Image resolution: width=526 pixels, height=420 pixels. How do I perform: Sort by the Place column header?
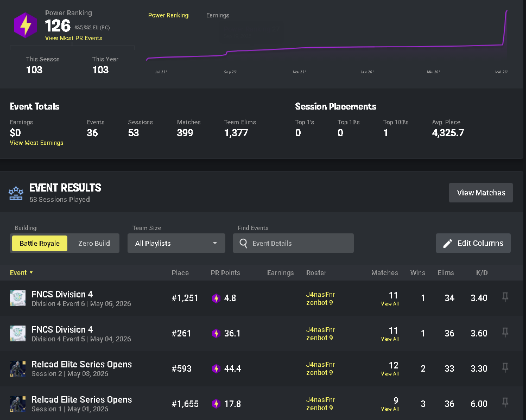click(x=180, y=273)
